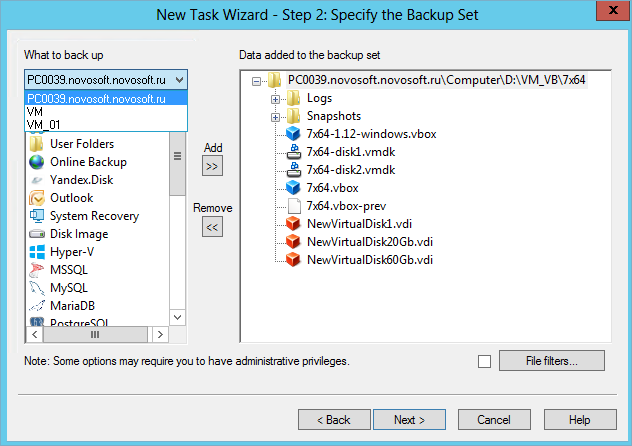Image resolution: width=632 pixels, height=446 pixels.
Task: Click the System Recovery monitor icon
Action: pyautogui.click(x=37, y=216)
